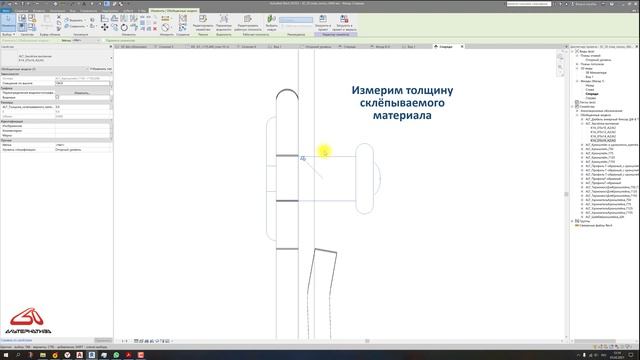Activate the Move tool icon
Screen dimensions: 640x360
(105, 27)
